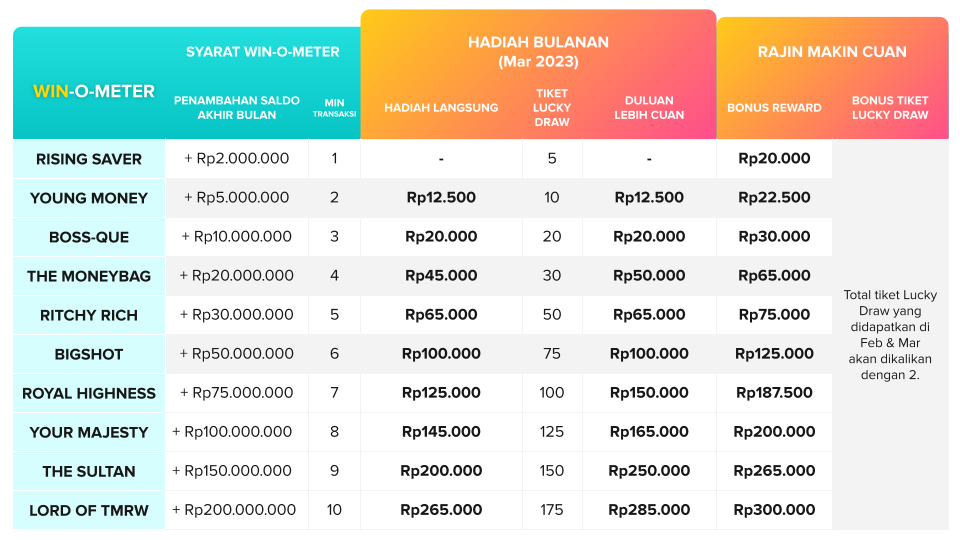Click the BONUS REWARD column header
The height and width of the screenshot is (540, 960).
pos(774,108)
